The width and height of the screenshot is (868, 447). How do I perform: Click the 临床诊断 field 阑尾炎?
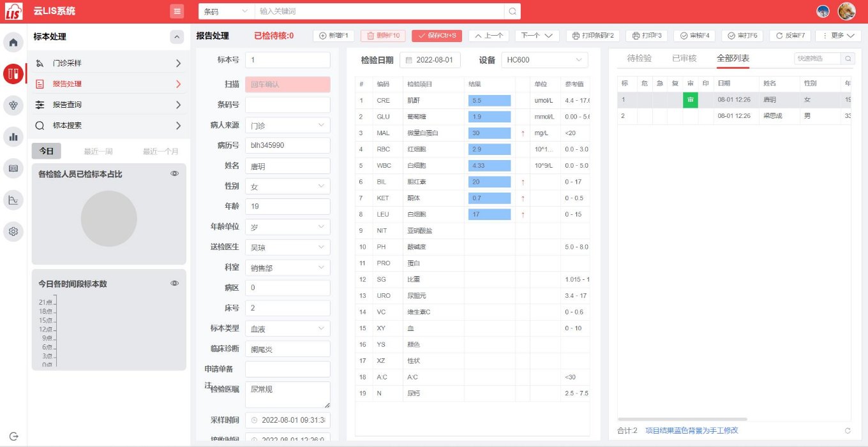click(x=288, y=349)
